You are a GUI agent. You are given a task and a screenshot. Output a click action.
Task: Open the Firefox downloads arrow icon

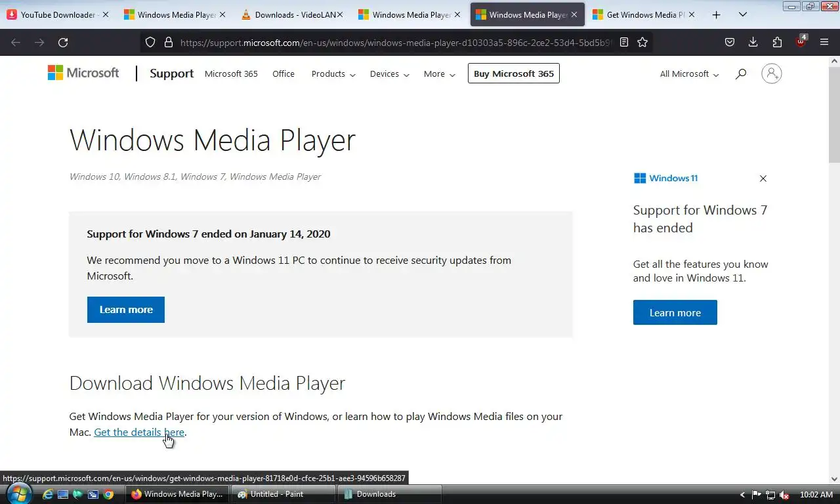(753, 42)
